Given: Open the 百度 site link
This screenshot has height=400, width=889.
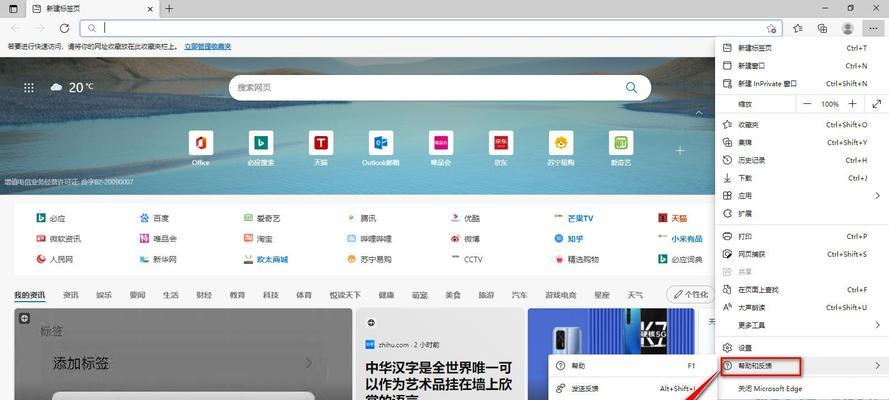Looking at the screenshot, I should pyautogui.click(x=154, y=218).
